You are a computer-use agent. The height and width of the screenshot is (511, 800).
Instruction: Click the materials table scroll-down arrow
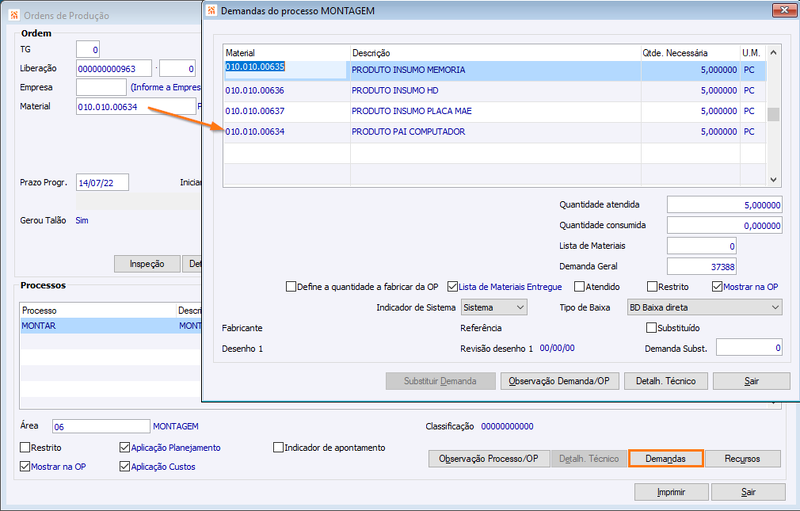coord(773,180)
